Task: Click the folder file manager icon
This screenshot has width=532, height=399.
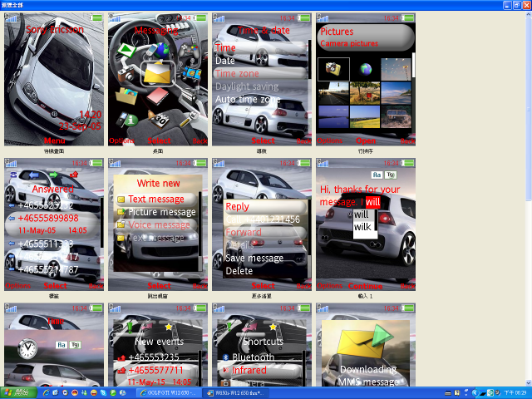Action: coord(126,96)
